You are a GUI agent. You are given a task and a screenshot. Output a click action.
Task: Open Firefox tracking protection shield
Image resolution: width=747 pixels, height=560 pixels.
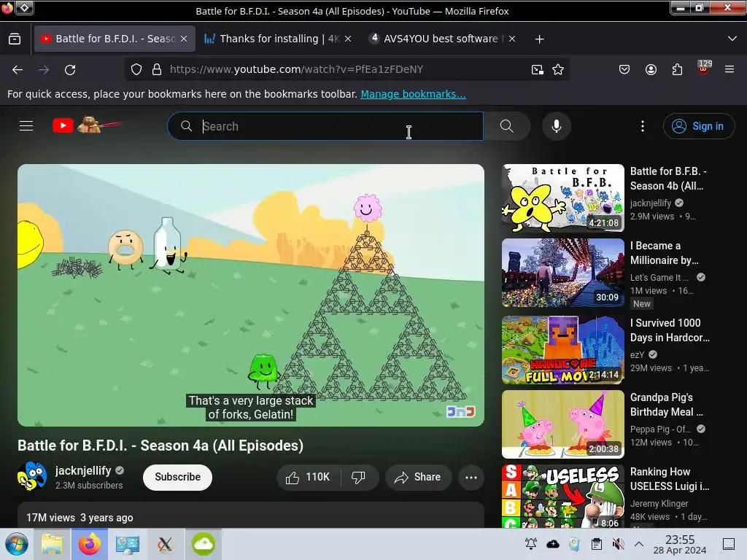click(136, 69)
